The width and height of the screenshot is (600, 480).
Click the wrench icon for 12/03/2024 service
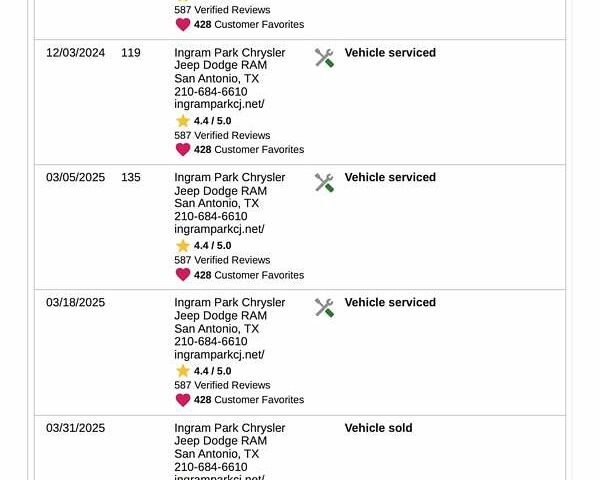click(324, 58)
